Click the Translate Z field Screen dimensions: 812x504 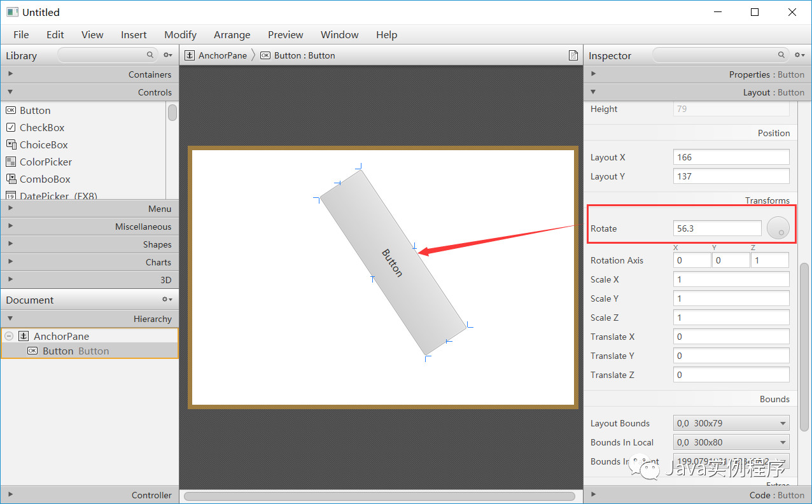(x=731, y=375)
